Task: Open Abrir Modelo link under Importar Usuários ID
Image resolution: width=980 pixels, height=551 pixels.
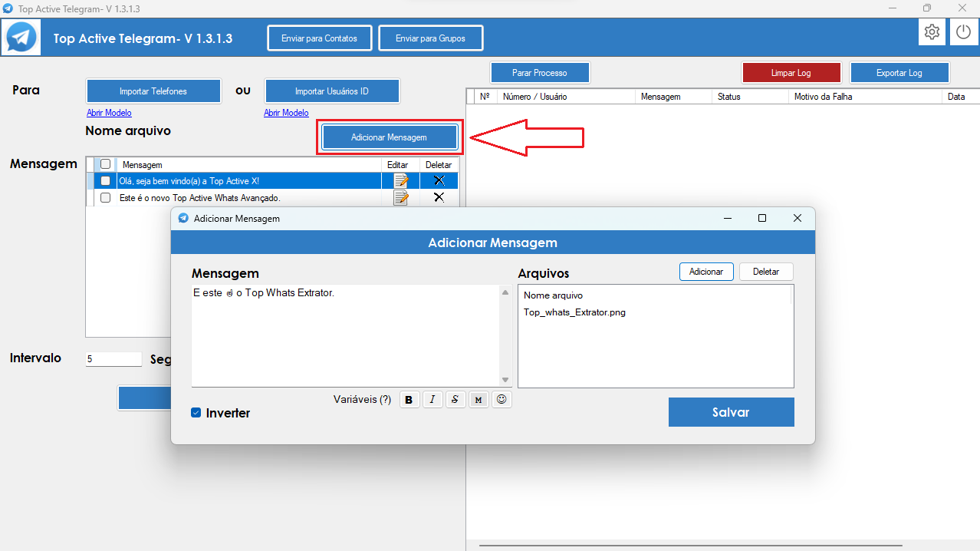Action: click(x=286, y=113)
